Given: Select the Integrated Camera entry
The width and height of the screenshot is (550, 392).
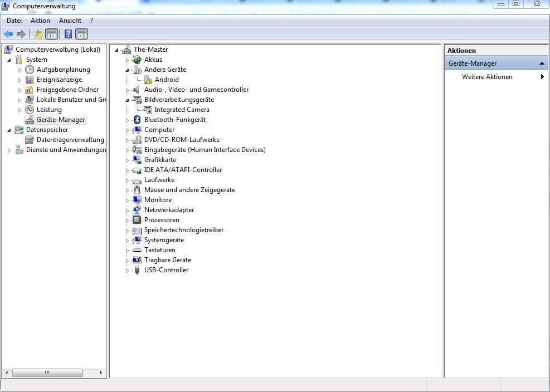Looking at the screenshot, I should tap(182, 110).
